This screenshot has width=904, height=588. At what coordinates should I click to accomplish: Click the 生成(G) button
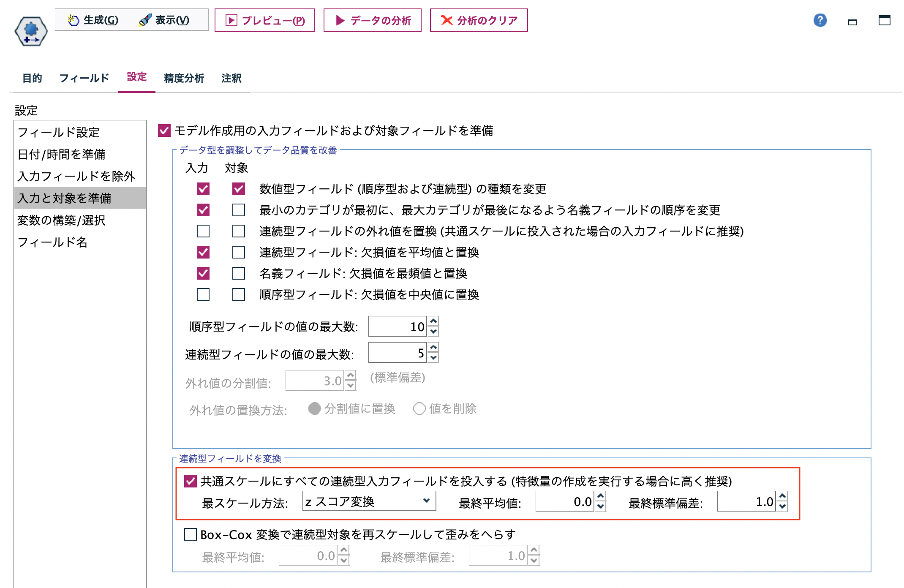pyautogui.click(x=101, y=19)
